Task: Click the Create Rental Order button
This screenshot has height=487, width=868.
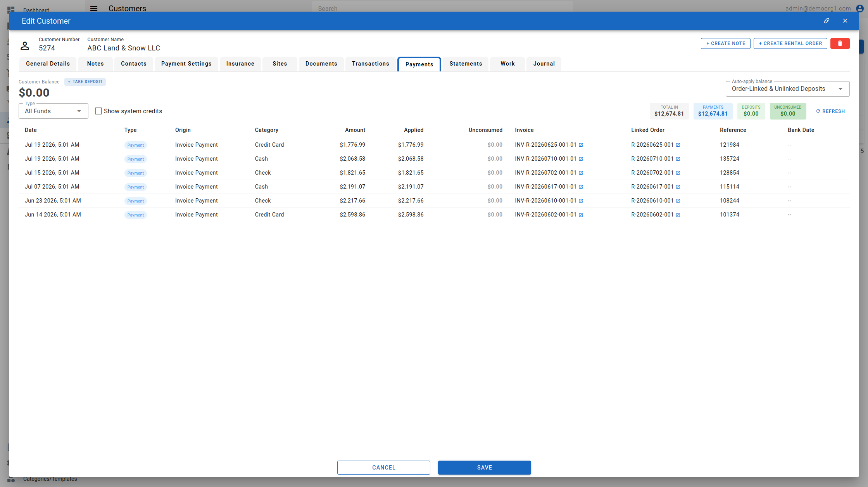Action: [790, 43]
